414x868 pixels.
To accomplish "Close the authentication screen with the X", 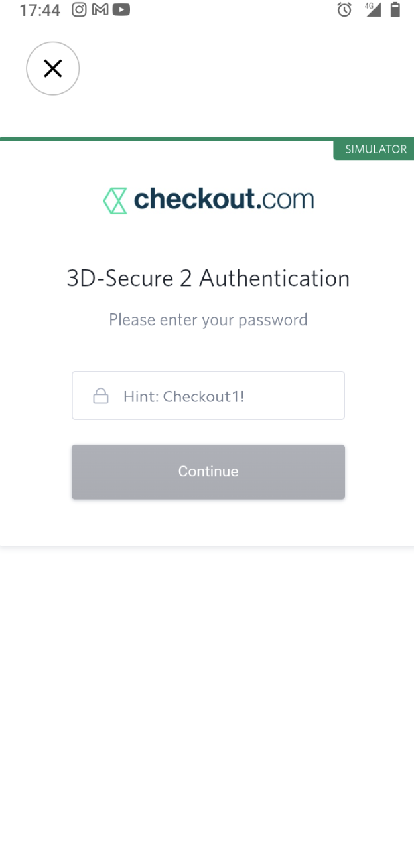I will click(x=52, y=68).
